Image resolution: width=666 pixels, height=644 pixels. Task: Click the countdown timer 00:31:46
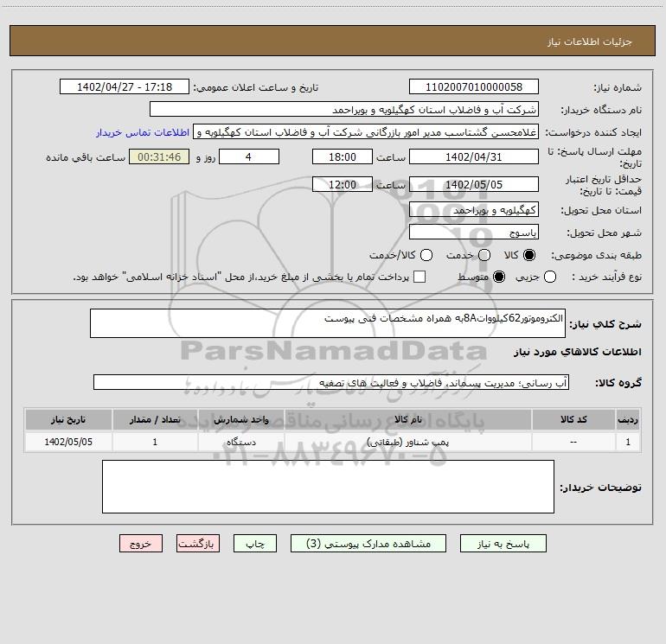pyautogui.click(x=159, y=156)
